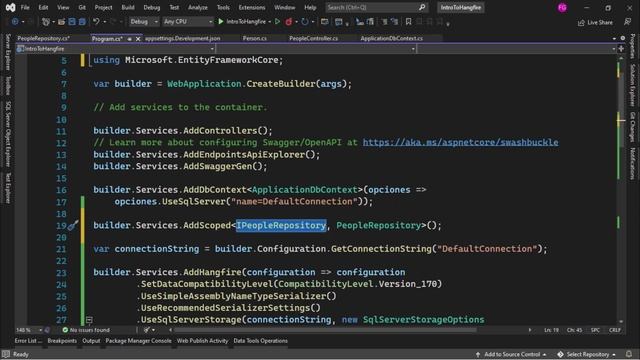Open the Solution Explorer side tab
This screenshot has height=360, width=640.
(633, 85)
